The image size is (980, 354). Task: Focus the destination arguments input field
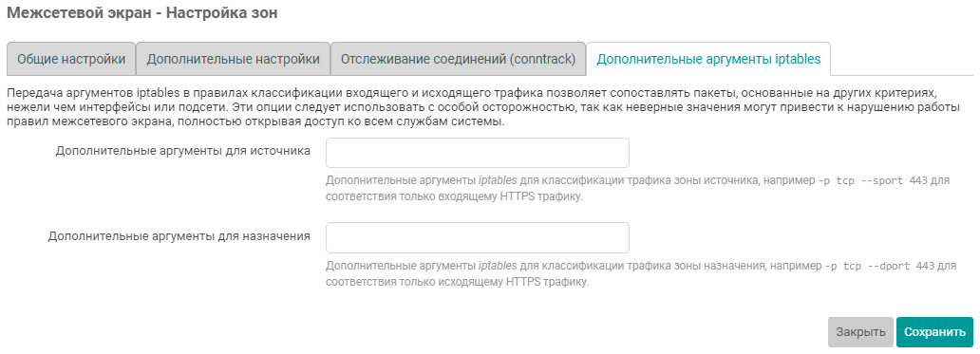(478, 238)
